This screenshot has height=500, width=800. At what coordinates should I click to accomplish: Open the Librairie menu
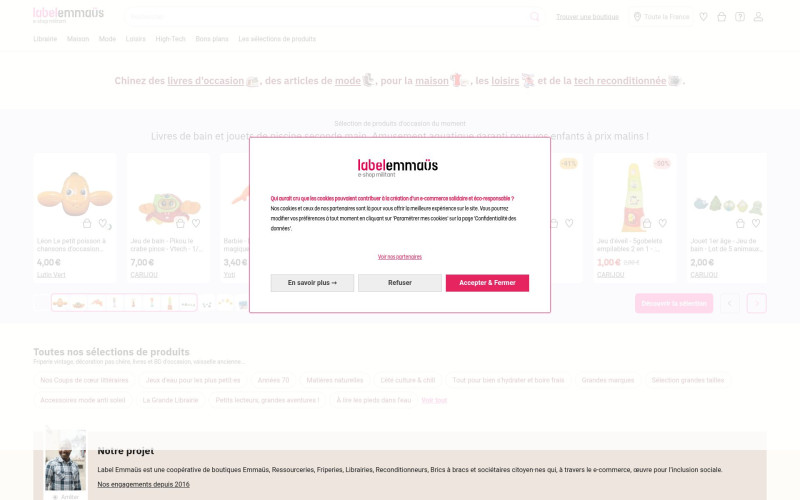45,39
